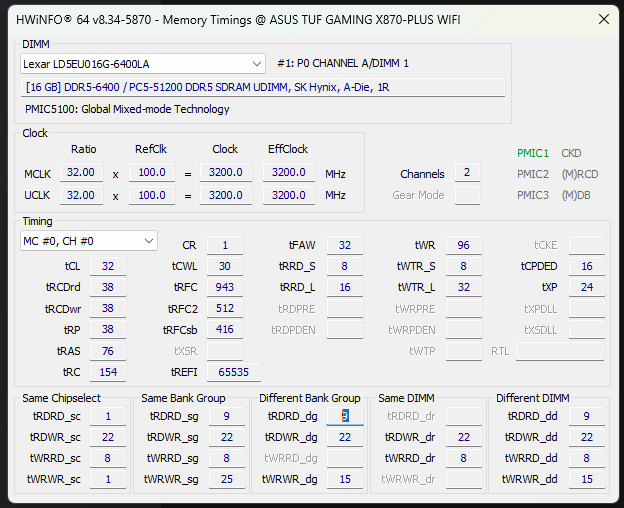
Task: Click the DDR5-6400 SDRAM description field
Action: [x=263, y=87]
